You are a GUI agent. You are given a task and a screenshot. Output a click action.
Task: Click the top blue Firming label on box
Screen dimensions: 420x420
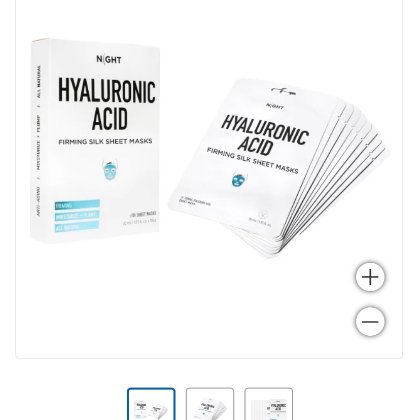tap(77, 205)
